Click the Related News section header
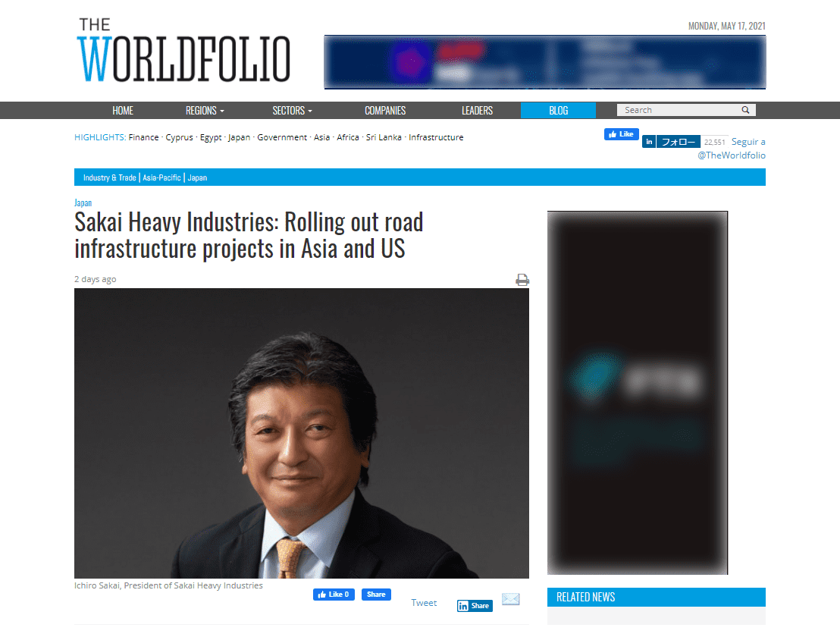This screenshot has width=840, height=637. 657,597
